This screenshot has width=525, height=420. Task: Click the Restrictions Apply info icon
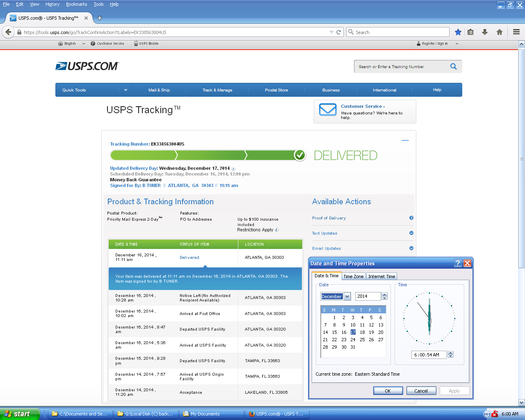coord(277,230)
